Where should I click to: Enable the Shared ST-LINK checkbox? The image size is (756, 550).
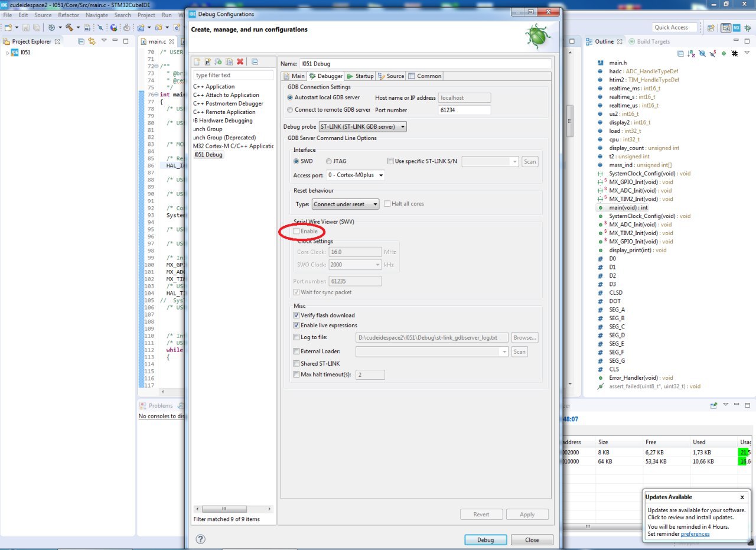pyautogui.click(x=296, y=364)
